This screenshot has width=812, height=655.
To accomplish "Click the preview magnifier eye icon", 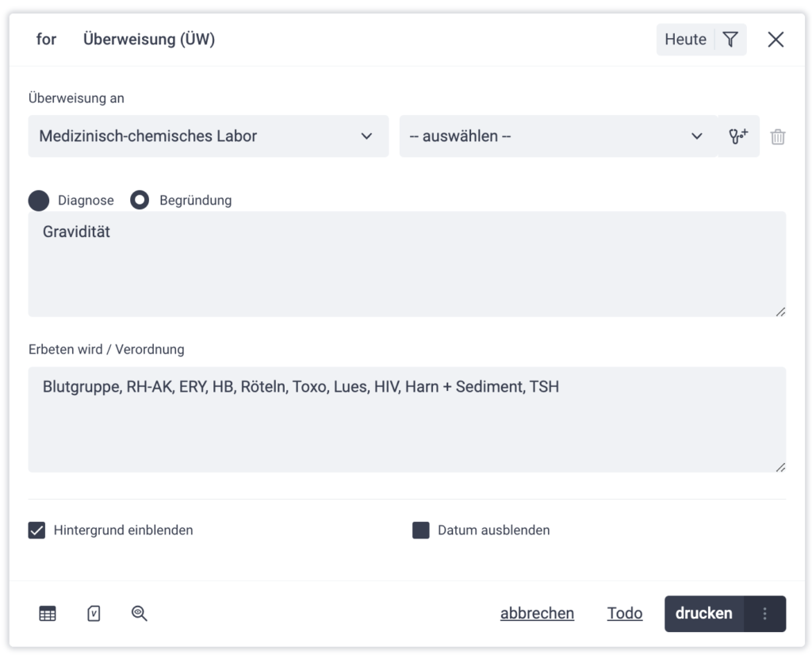I will point(140,614).
